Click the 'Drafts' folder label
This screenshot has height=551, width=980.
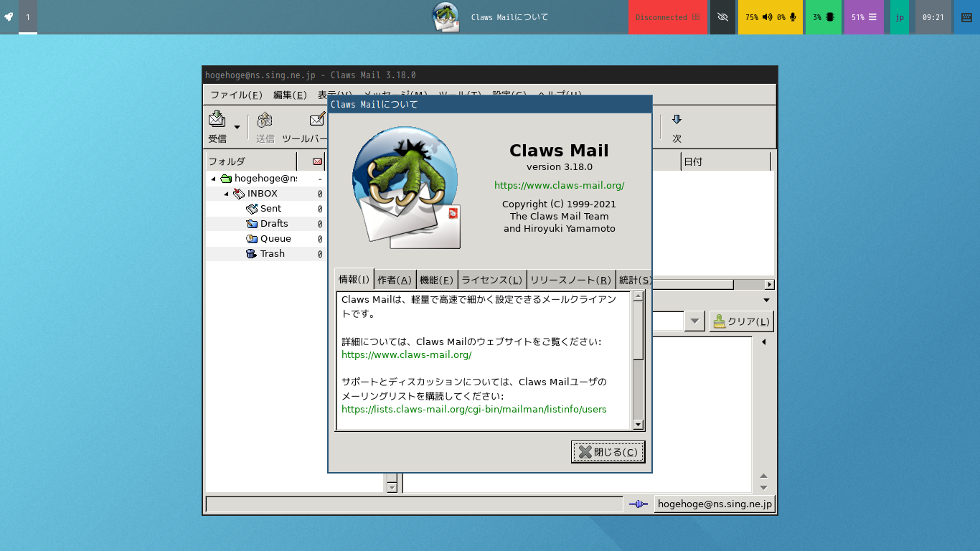tap(274, 224)
